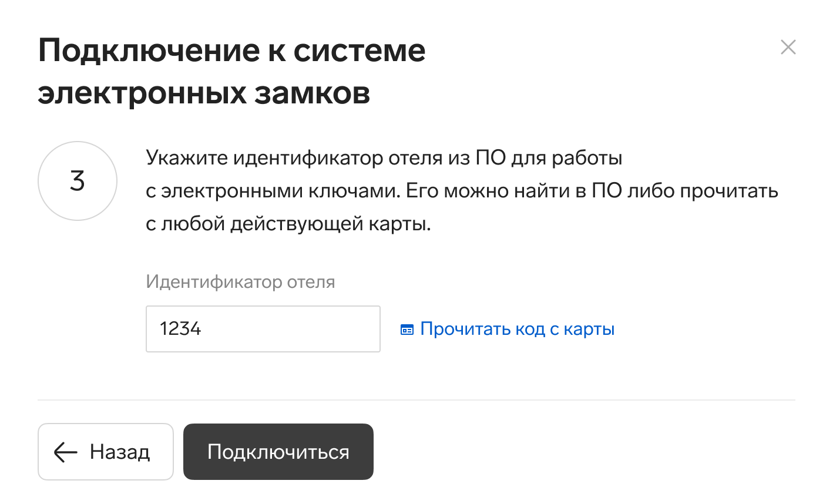The height and width of the screenshot is (504, 833).
Task: Click the number 3 inside the circle
Action: point(78,181)
